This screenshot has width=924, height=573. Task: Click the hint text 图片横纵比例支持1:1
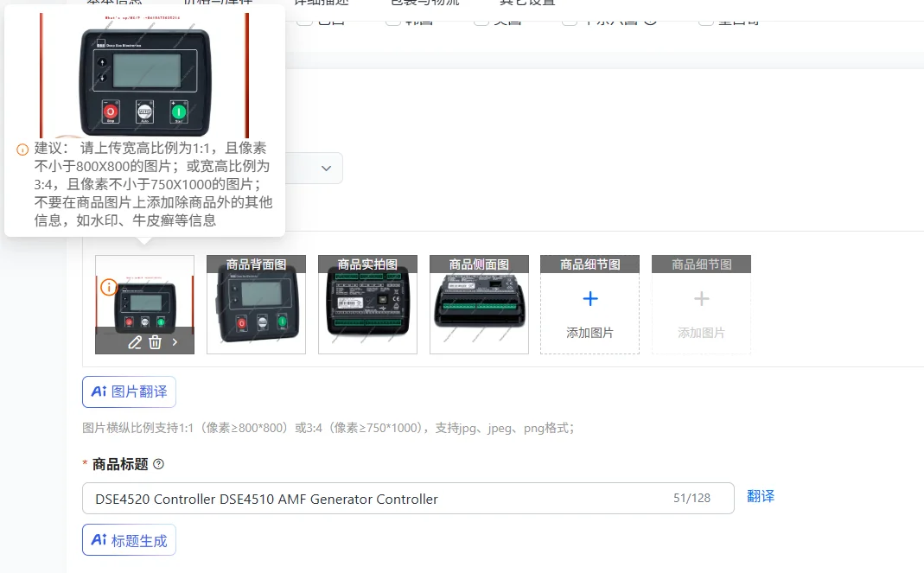click(x=328, y=428)
